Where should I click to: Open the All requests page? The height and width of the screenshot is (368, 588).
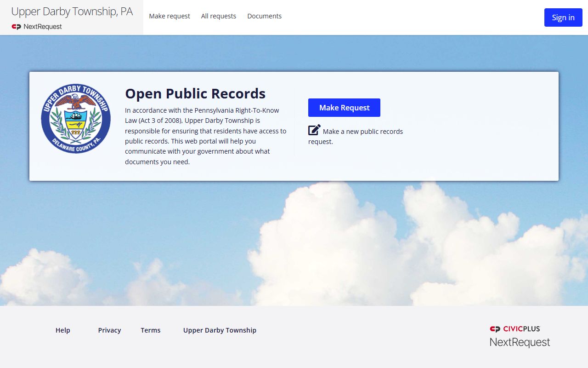[x=219, y=16]
